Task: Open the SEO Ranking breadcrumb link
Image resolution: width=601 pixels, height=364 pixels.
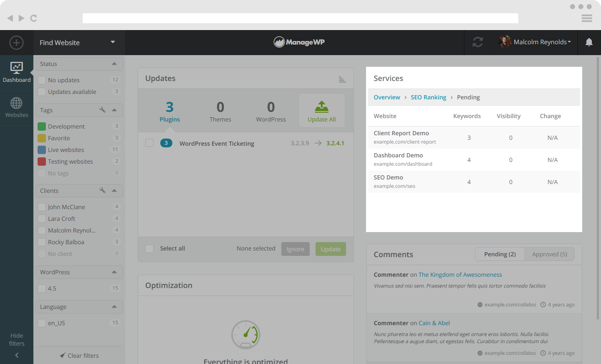Action: [428, 97]
